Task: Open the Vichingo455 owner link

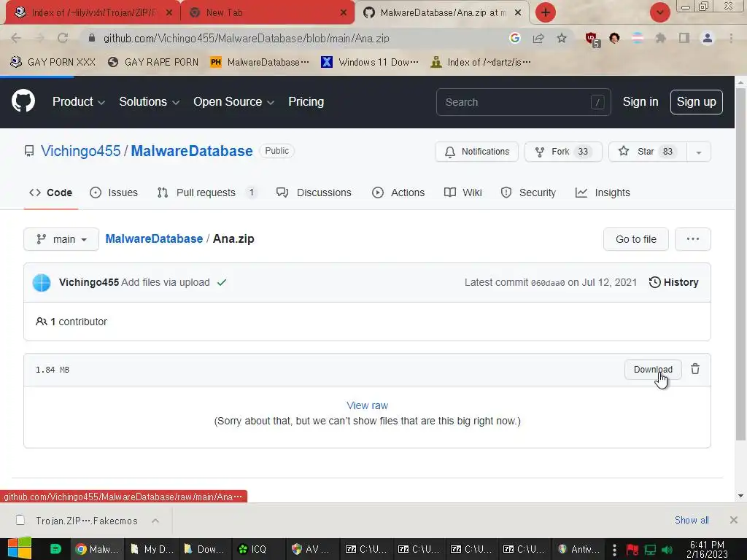Action: point(80,151)
